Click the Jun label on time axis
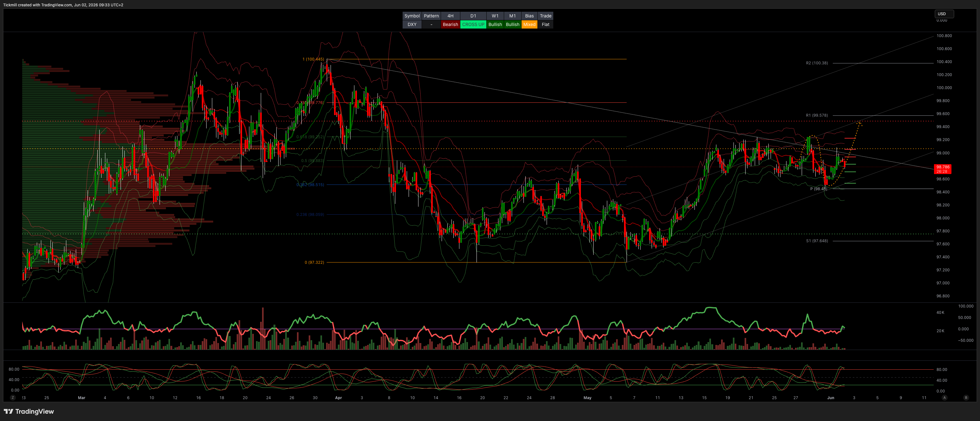Image resolution: width=980 pixels, height=421 pixels. click(831, 398)
